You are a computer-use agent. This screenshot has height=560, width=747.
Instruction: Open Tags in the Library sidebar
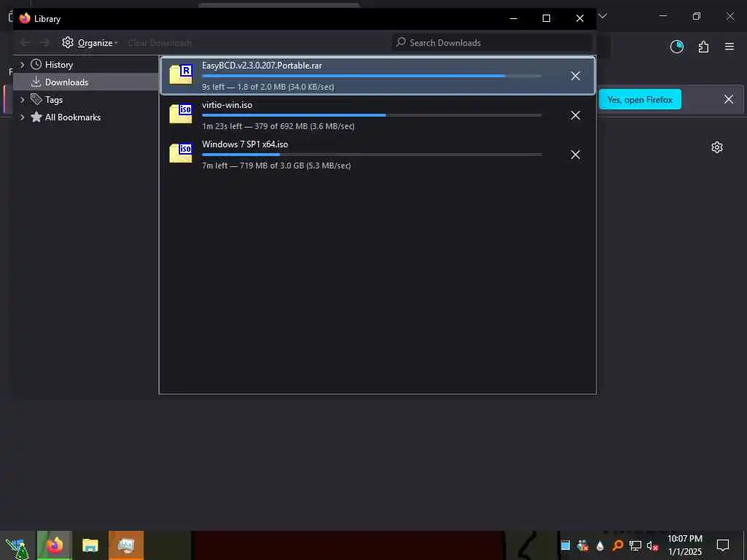click(54, 100)
